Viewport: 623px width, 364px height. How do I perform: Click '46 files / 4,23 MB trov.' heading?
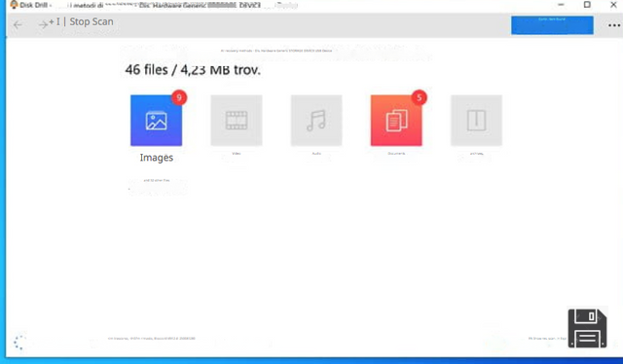(x=193, y=70)
